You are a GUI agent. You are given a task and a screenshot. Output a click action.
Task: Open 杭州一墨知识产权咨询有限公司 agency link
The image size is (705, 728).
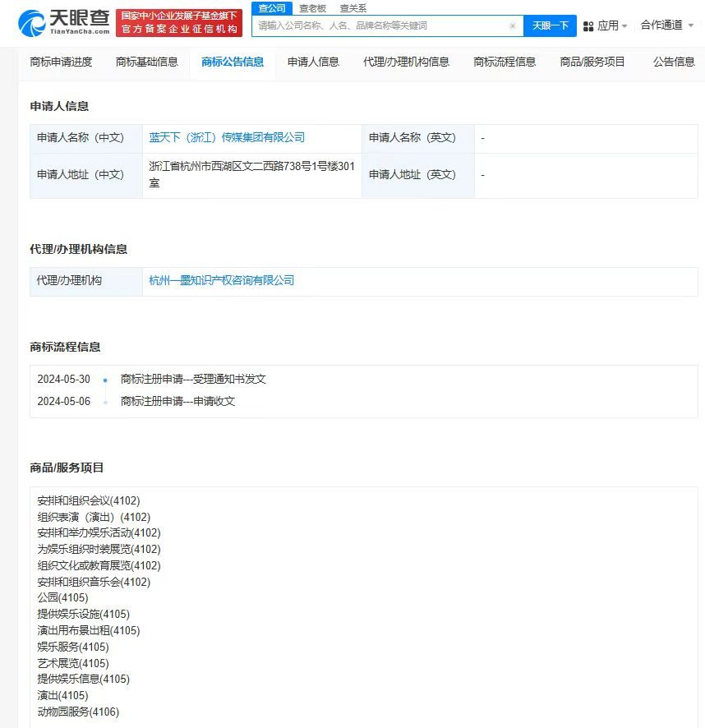pyautogui.click(x=222, y=280)
